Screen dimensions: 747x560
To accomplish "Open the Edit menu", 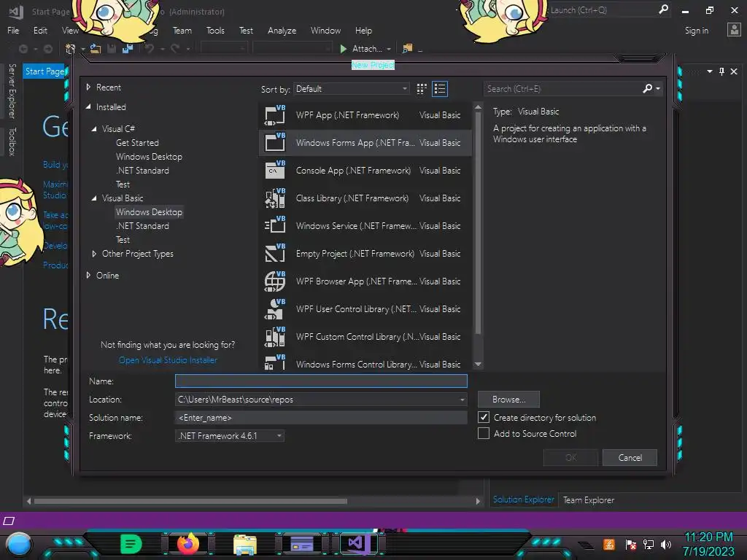I will pyautogui.click(x=40, y=31).
